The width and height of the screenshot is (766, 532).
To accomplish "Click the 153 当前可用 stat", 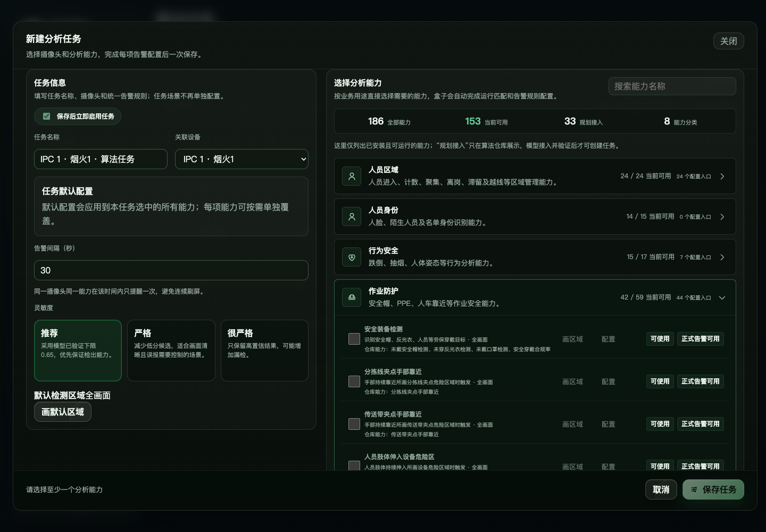I will tap(486, 121).
